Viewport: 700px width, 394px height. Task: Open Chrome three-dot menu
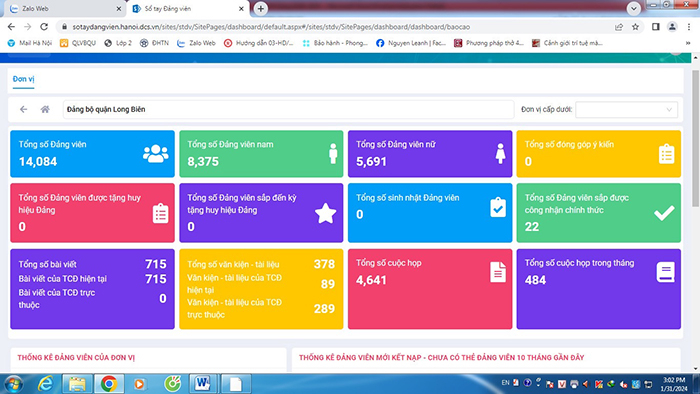point(688,27)
